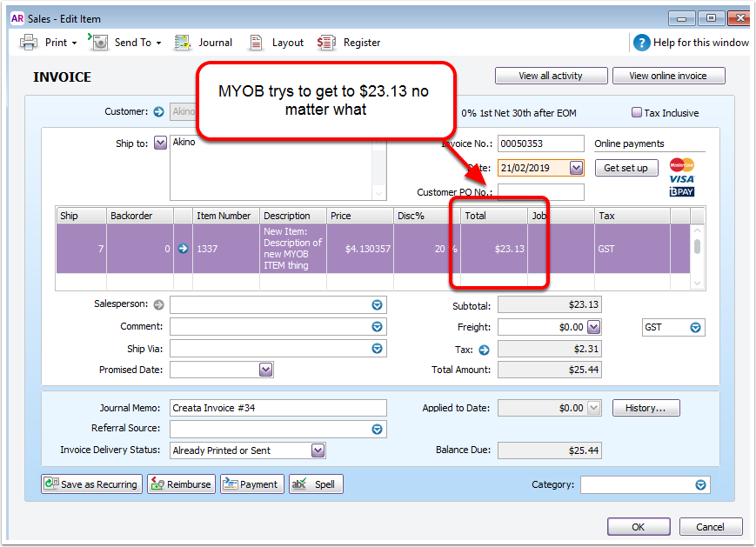Open the Register icon
Image resolution: width=756 pixels, height=547 pixels.
click(326, 43)
